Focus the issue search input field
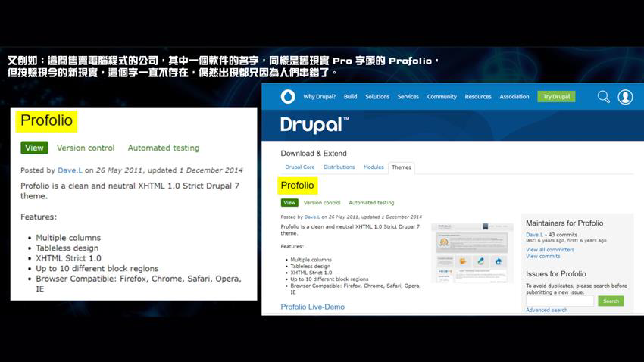The width and height of the screenshot is (644, 362). (560, 301)
